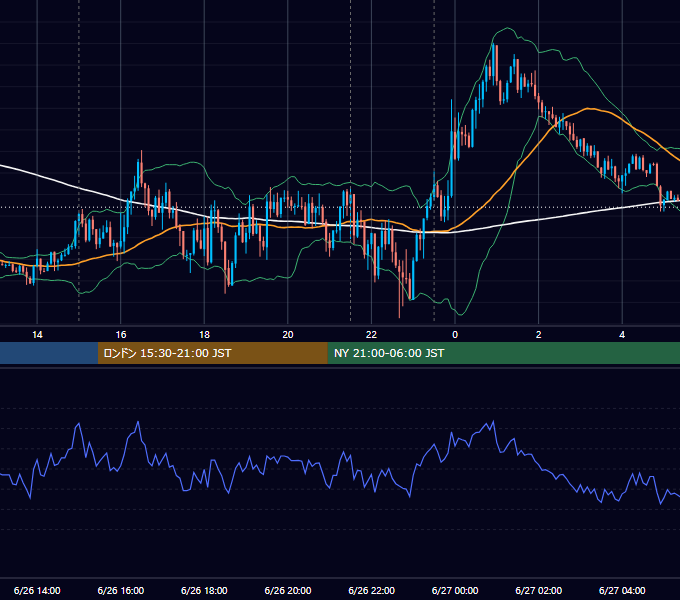Click the hour label 16 on chart axis
680x600 pixels.
121,334
